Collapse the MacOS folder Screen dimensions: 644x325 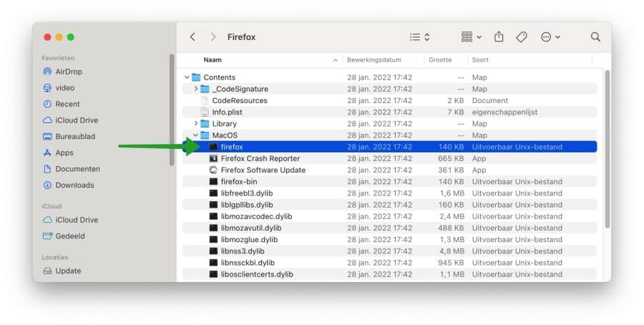coord(196,135)
